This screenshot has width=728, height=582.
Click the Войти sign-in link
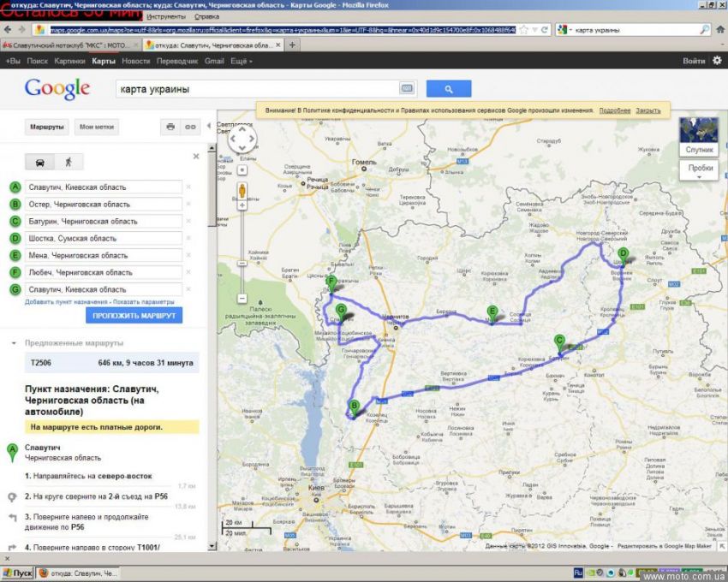pos(694,61)
